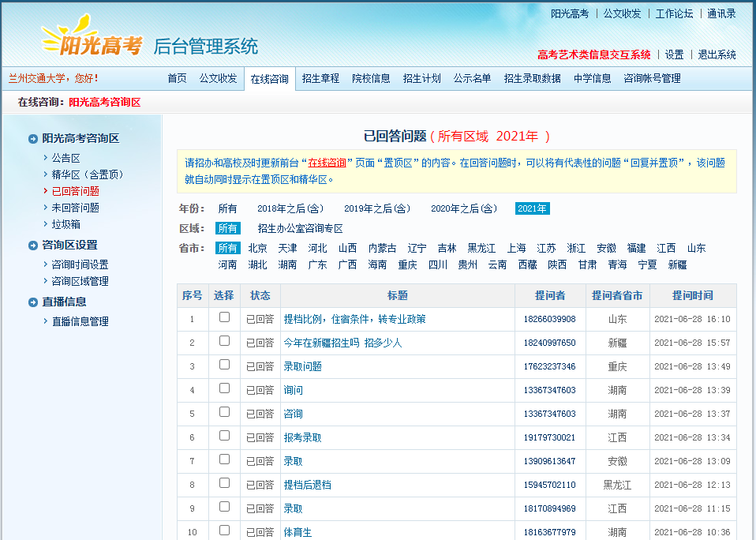Filter by province 北京
Viewport: 756px width, 540px height.
point(257,248)
